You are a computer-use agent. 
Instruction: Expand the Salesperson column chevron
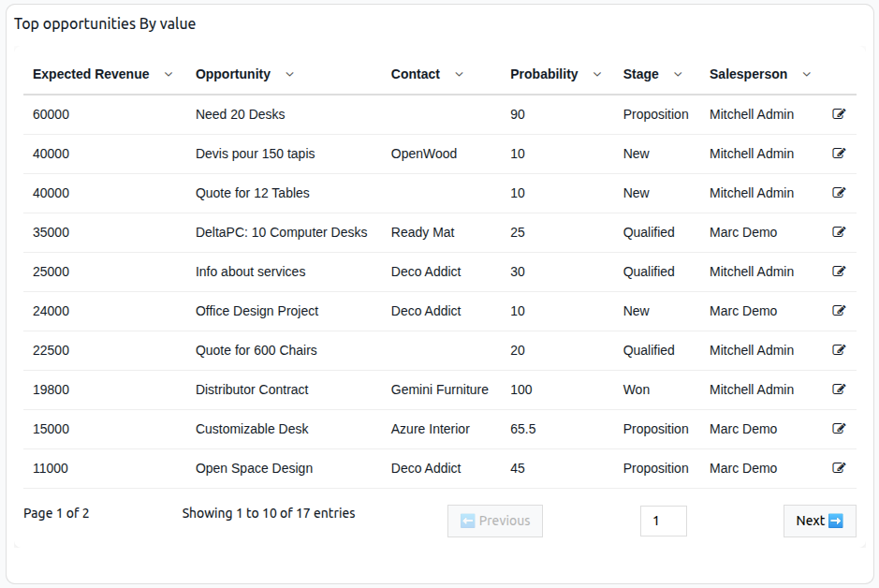[807, 75]
